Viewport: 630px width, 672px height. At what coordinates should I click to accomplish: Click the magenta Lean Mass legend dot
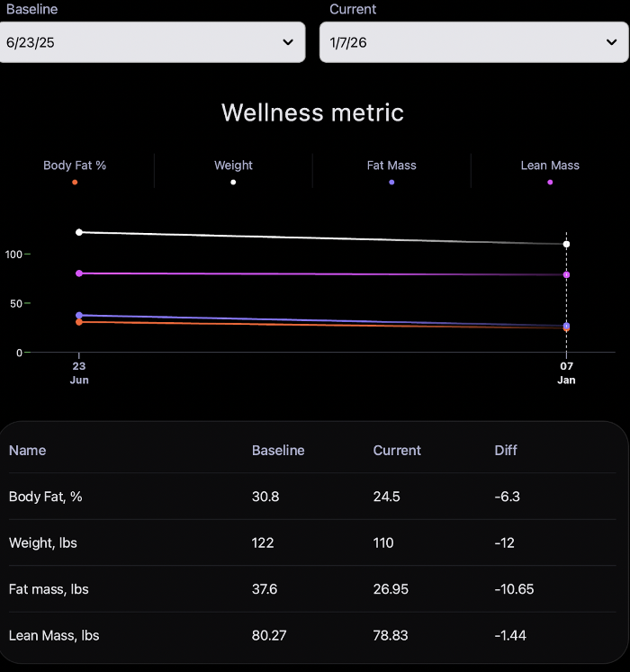[550, 183]
